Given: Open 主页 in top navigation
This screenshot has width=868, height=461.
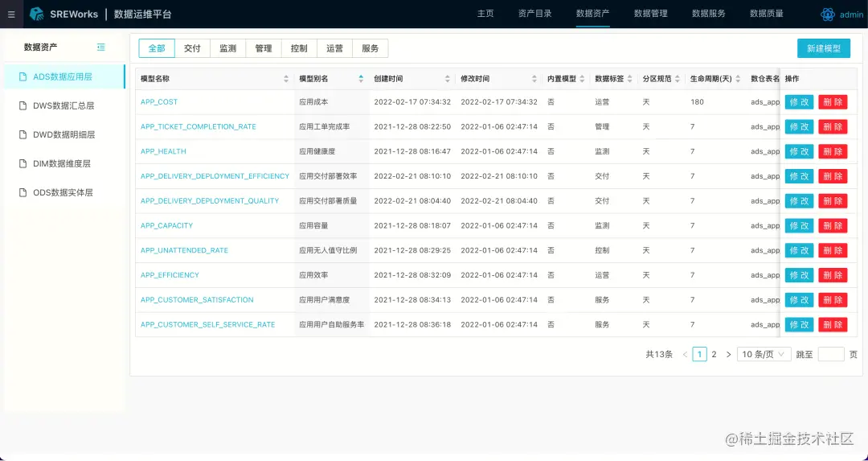Looking at the screenshot, I should coord(485,14).
